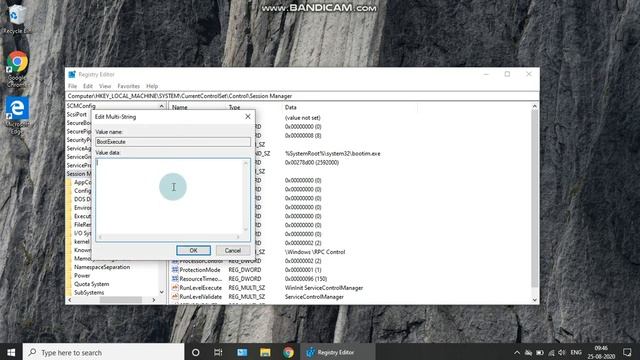Click the Name column header
This screenshot has height=360, width=640.
coord(180,107)
